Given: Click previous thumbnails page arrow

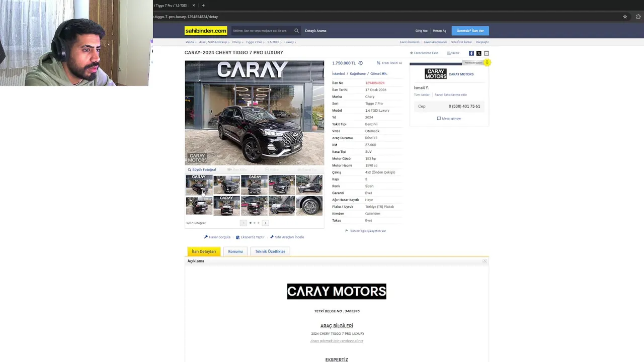Looking at the screenshot, I should click(x=244, y=223).
